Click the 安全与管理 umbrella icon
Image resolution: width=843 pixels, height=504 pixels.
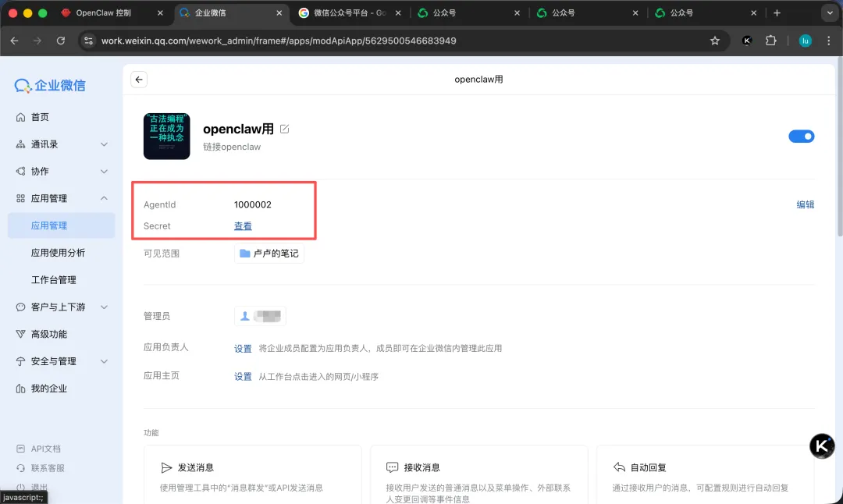point(20,361)
